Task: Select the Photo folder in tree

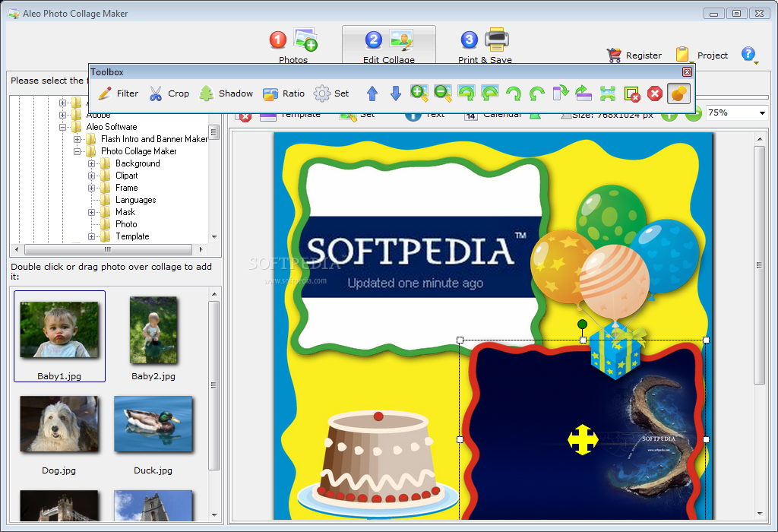Action: (126, 224)
